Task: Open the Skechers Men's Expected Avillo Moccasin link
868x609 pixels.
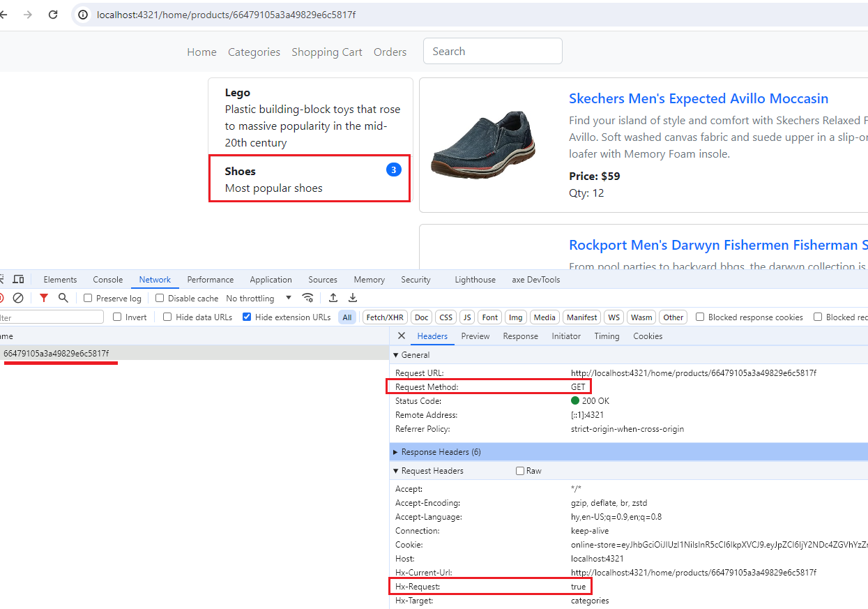Action: (x=699, y=98)
